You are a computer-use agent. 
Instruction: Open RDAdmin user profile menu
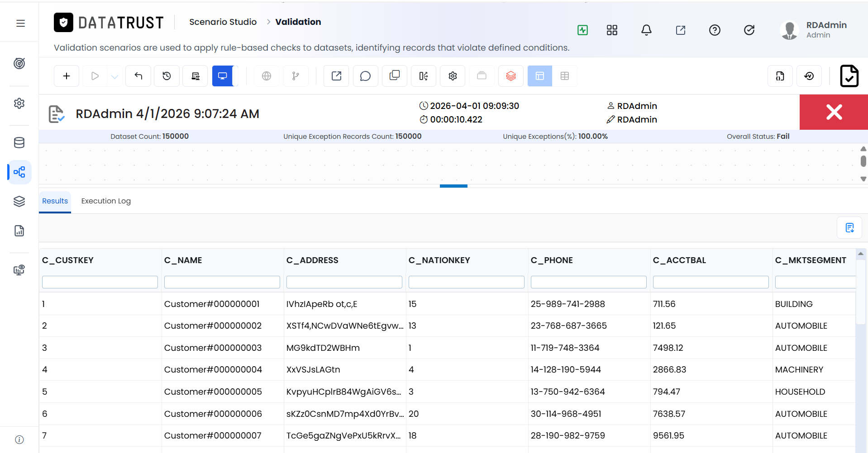[x=814, y=30]
